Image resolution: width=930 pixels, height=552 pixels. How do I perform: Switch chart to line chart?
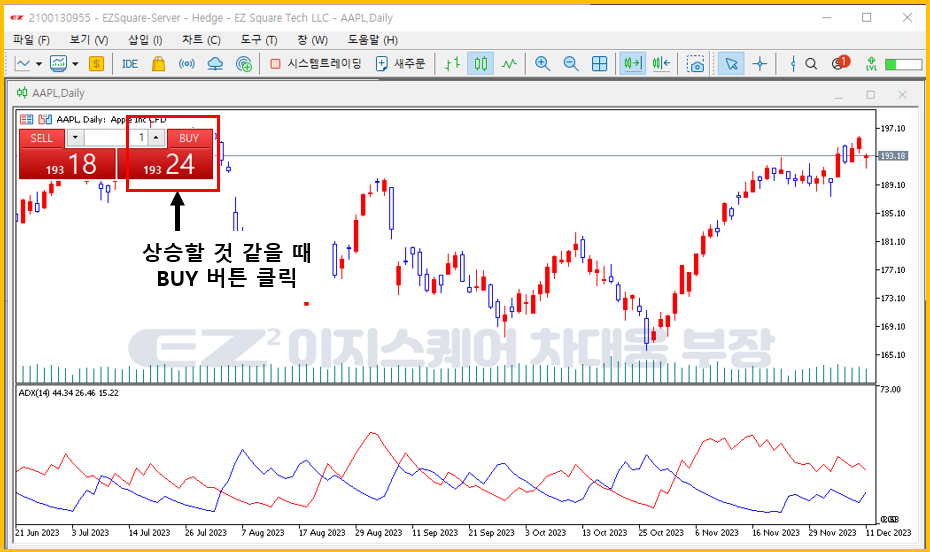(x=509, y=63)
